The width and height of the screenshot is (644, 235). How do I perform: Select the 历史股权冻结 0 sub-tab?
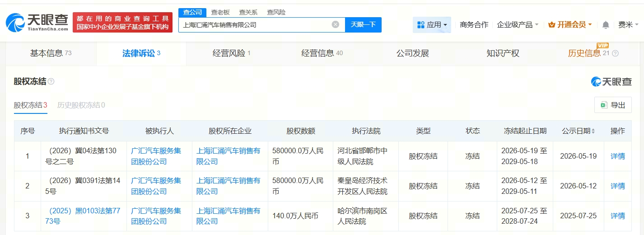click(81, 105)
